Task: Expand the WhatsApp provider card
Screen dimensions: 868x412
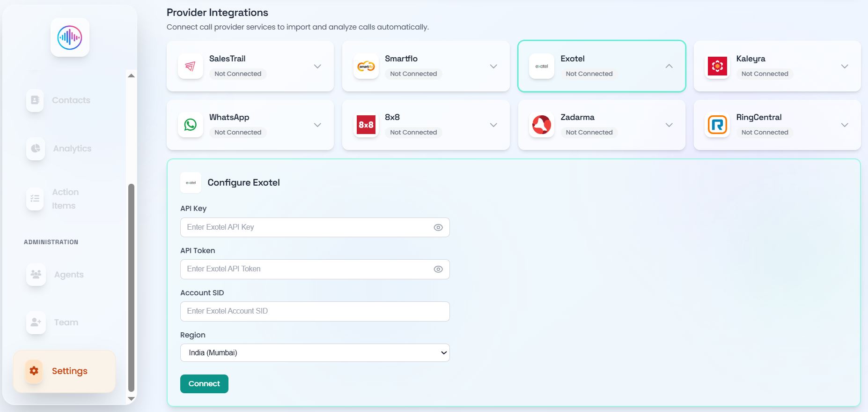Action: [x=317, y=125]
